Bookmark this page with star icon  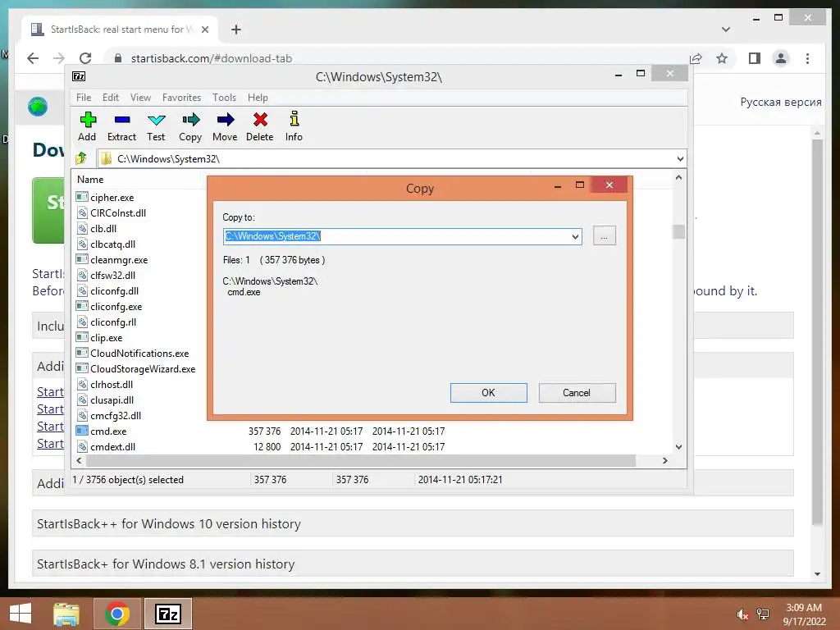pos(722,58)
